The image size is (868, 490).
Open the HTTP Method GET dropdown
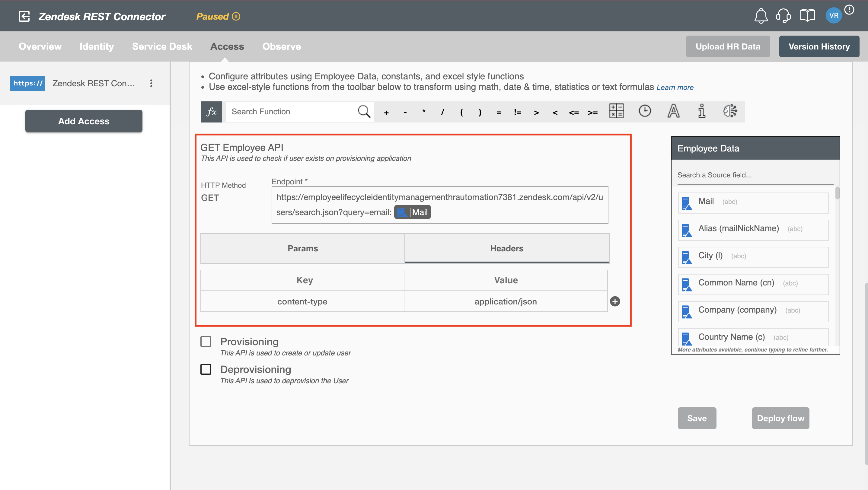[x=227, y=198]
